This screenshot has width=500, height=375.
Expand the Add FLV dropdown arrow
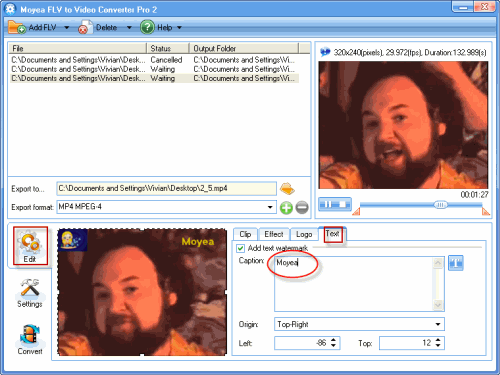click(x=67, y=27)
